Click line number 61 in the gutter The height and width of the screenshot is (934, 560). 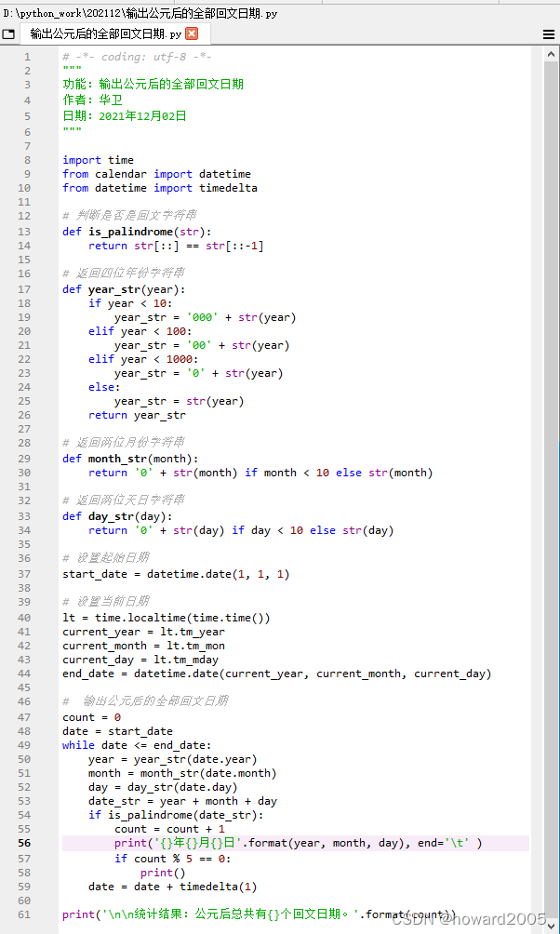click(24, 914)
